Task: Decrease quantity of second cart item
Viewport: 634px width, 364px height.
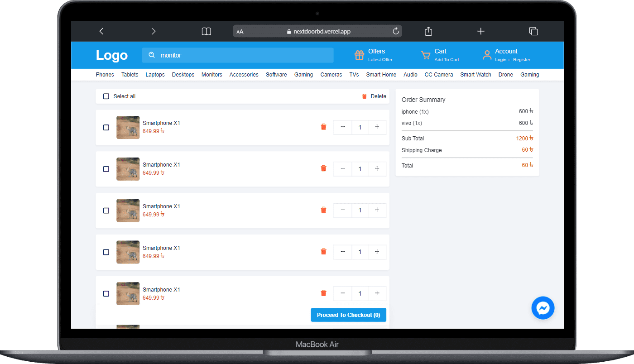Action: [x=343, y=169]
